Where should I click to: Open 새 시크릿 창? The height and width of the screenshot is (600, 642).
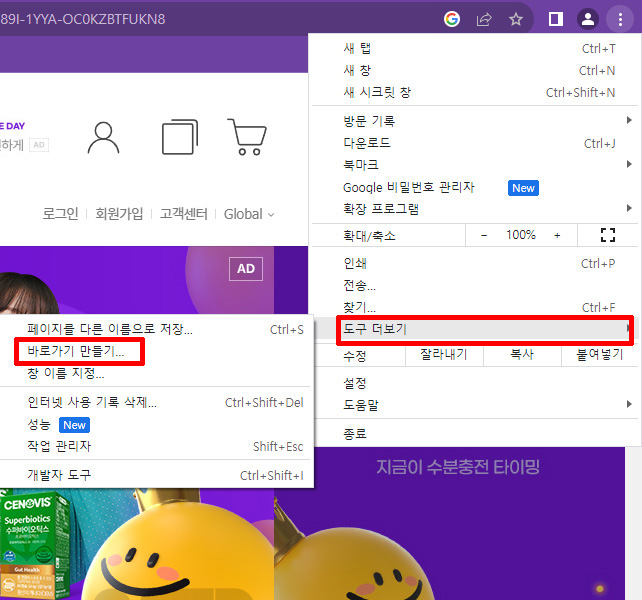[x=475, y=93]
